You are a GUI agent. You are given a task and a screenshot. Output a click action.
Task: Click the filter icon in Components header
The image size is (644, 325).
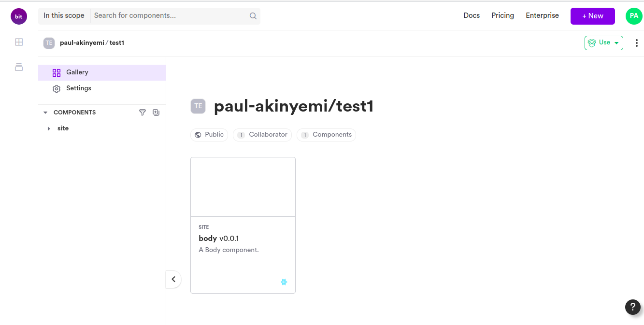[143, 113]
